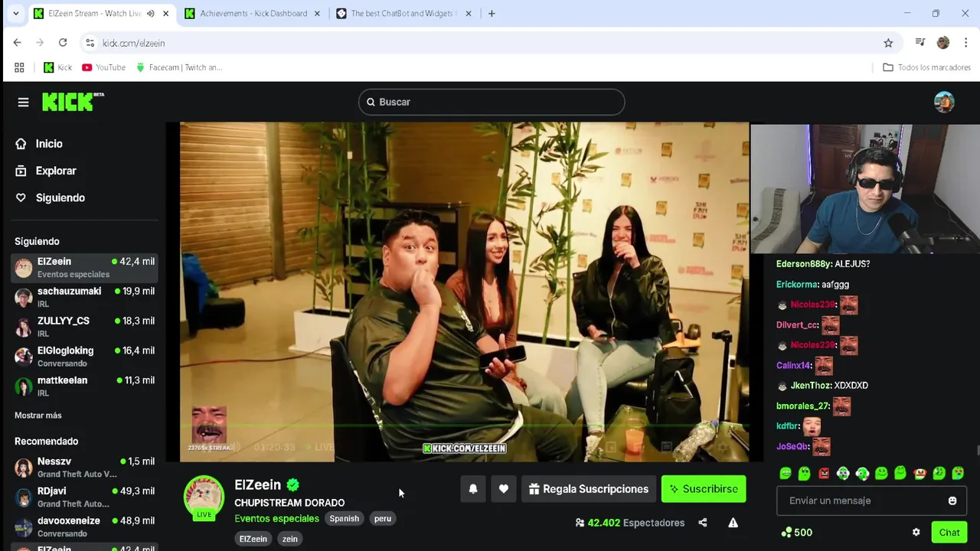Open Chrome three-dot menu

point(966,43)
